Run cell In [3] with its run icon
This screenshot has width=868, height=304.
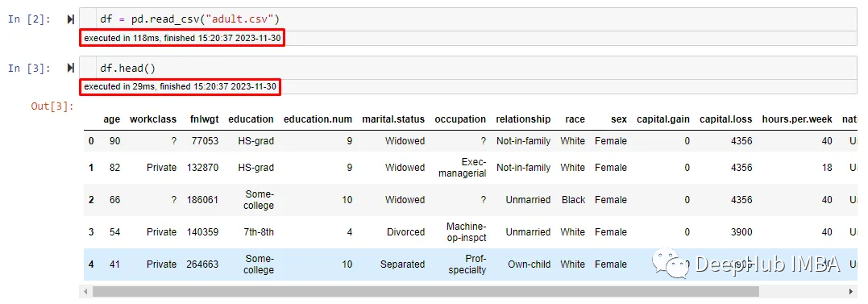71,68
